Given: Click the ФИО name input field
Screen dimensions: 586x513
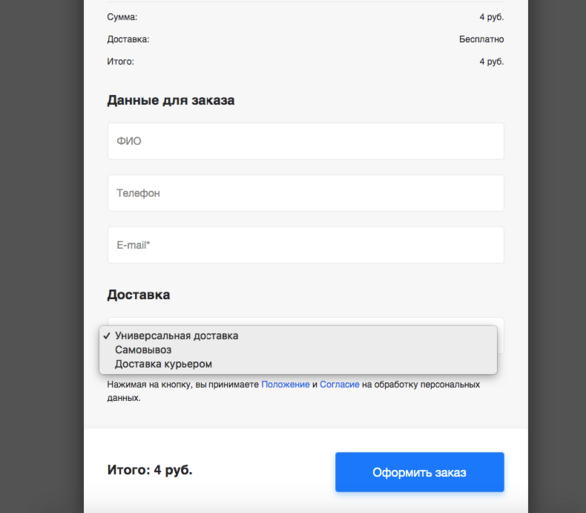Looking at the screenshot, I should [306, 141].
